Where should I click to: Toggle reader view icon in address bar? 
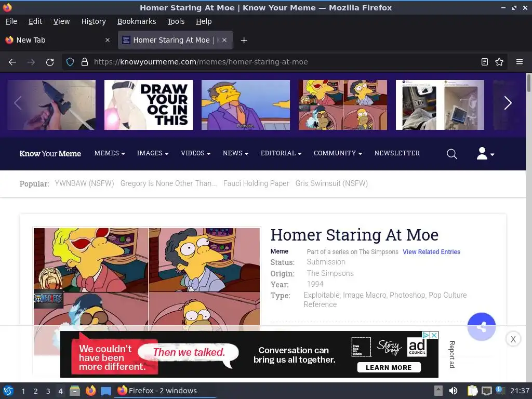tap(485, 62)
